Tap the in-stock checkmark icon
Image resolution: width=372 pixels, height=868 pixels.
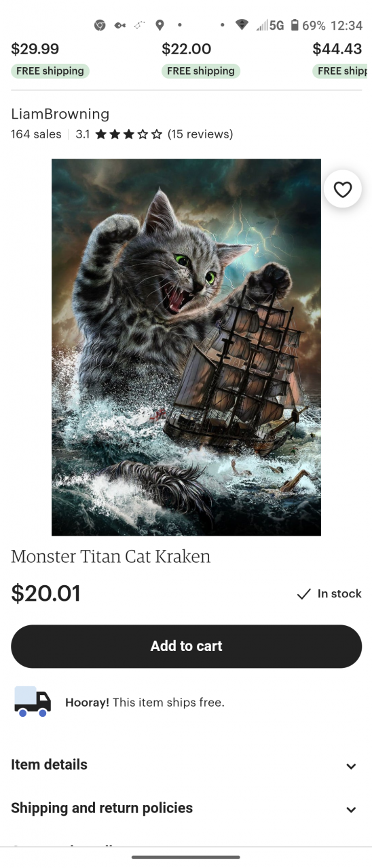click(x=303, y=594)
